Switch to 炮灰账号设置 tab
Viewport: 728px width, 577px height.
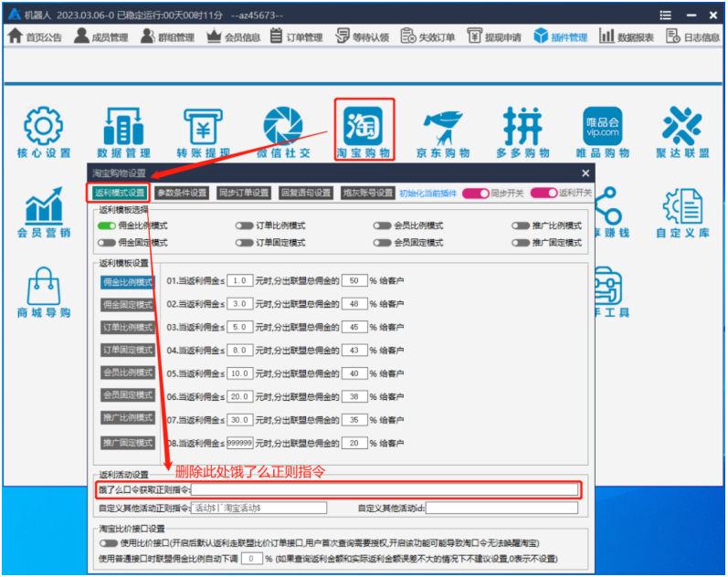click(x=368, y=193)
